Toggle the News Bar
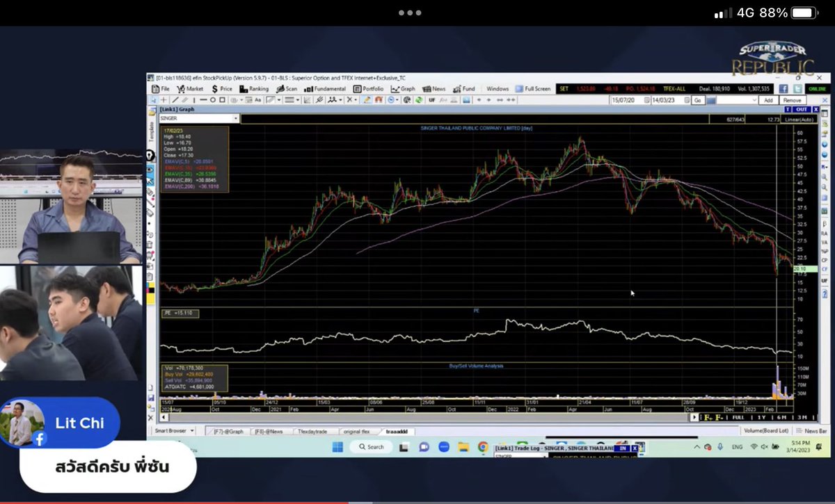835x504 pixels. [x=811, y=431]
